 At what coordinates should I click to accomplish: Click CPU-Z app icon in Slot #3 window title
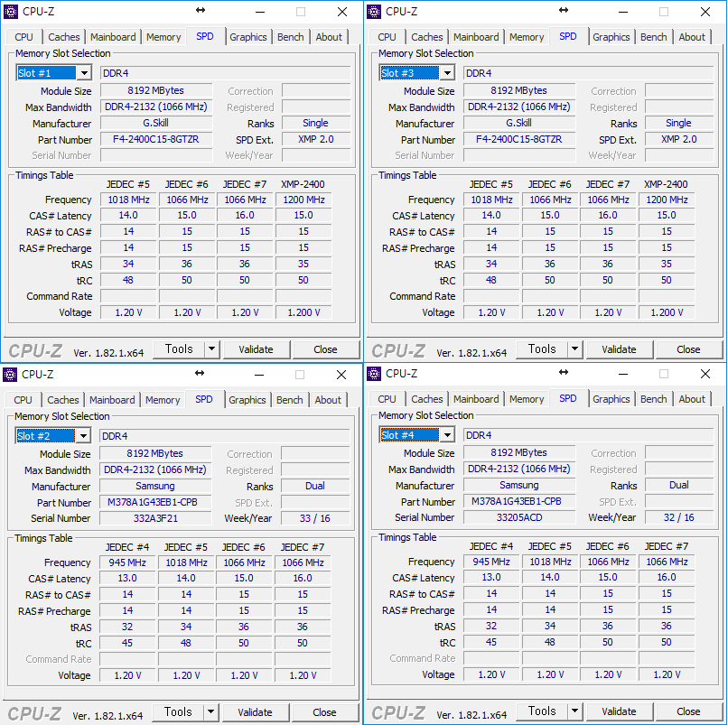pyautogui.click(x=374, y=12)
